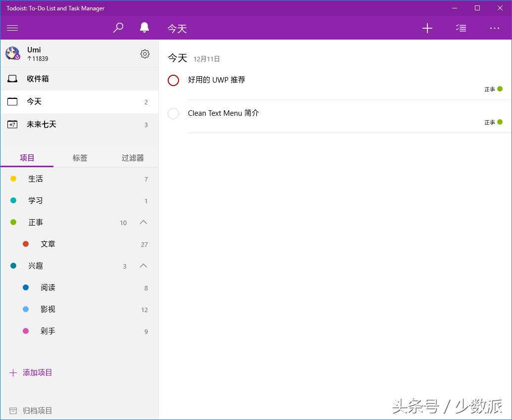Open the search magnifier

pyautogui.click(x=118, y=28)
